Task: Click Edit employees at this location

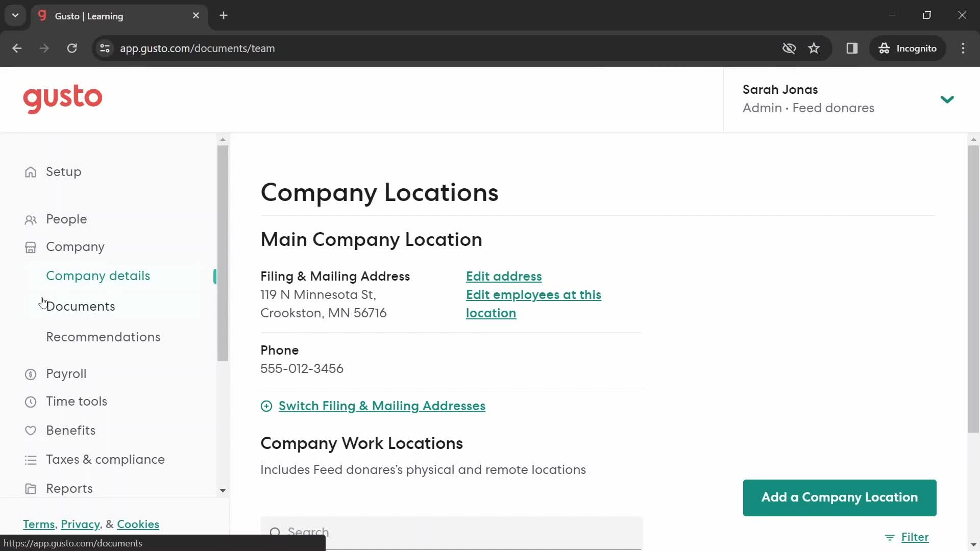Action: click(534, 304)
